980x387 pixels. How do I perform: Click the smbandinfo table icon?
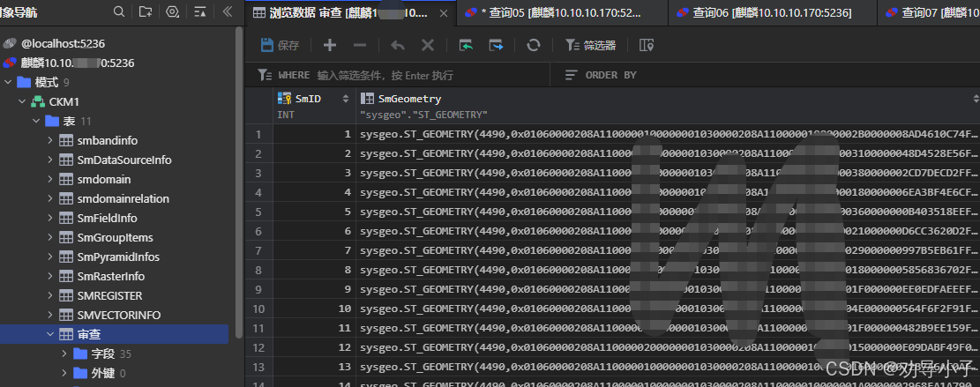tap(65, 140)
